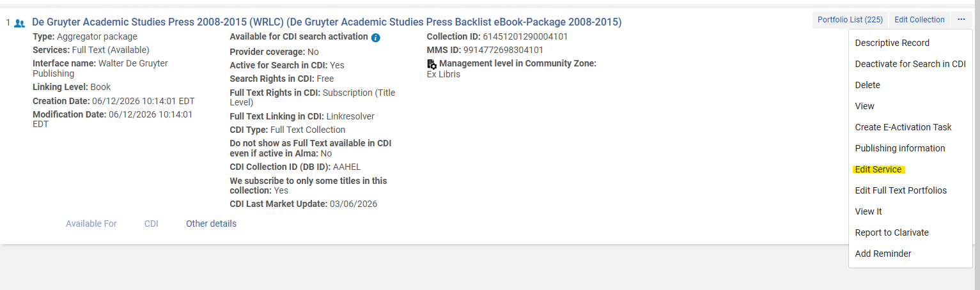Click the Collection ID 61451201290004101 text
The image size is (980, 290).
[497, 36]
